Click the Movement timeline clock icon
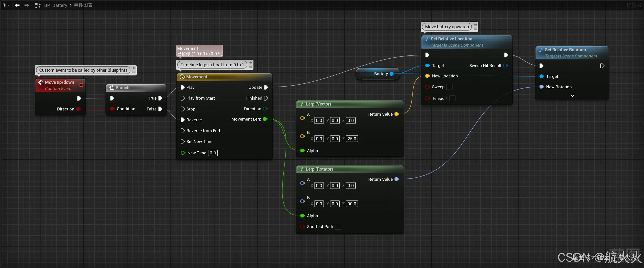This screenshot has height=268, width=644. pyautogui.click(x=182, y=77)
